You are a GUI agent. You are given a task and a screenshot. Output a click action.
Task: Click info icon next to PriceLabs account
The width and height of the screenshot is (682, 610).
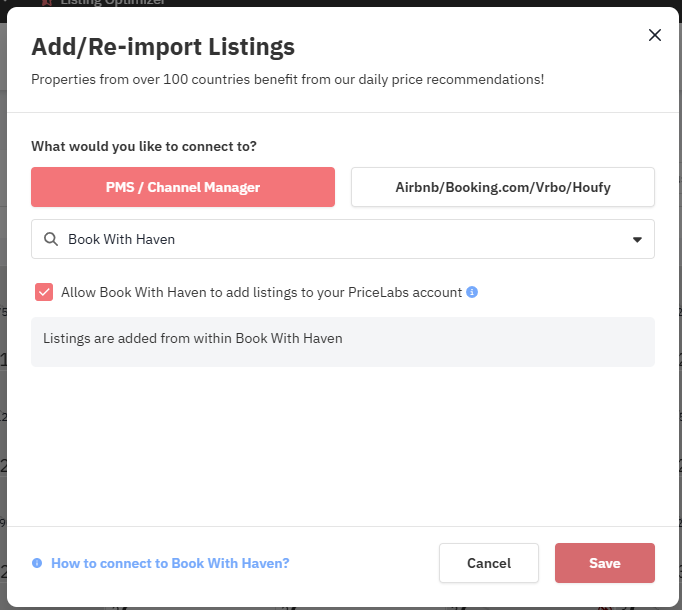click(472, 292)
